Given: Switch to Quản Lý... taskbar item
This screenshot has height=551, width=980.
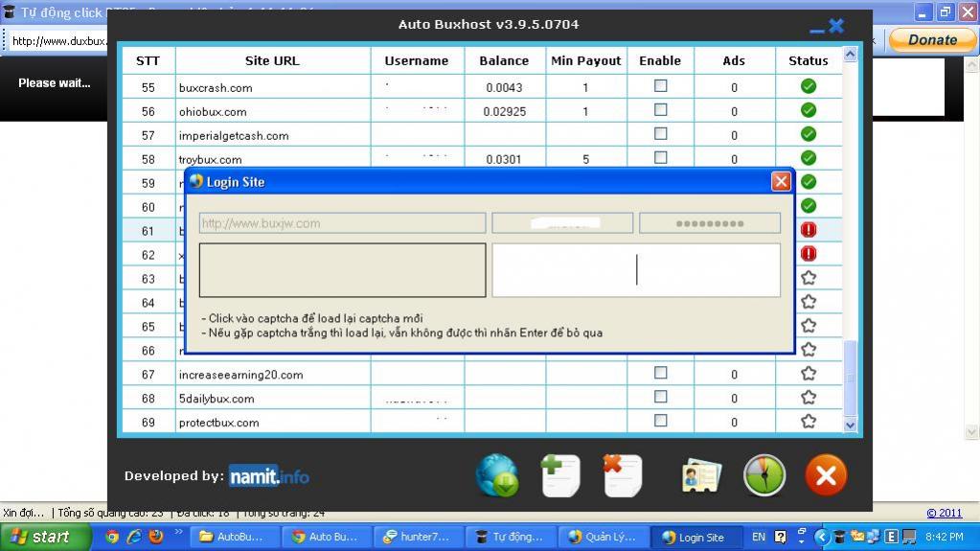Looking at the screenshot, I should (603, 537).
